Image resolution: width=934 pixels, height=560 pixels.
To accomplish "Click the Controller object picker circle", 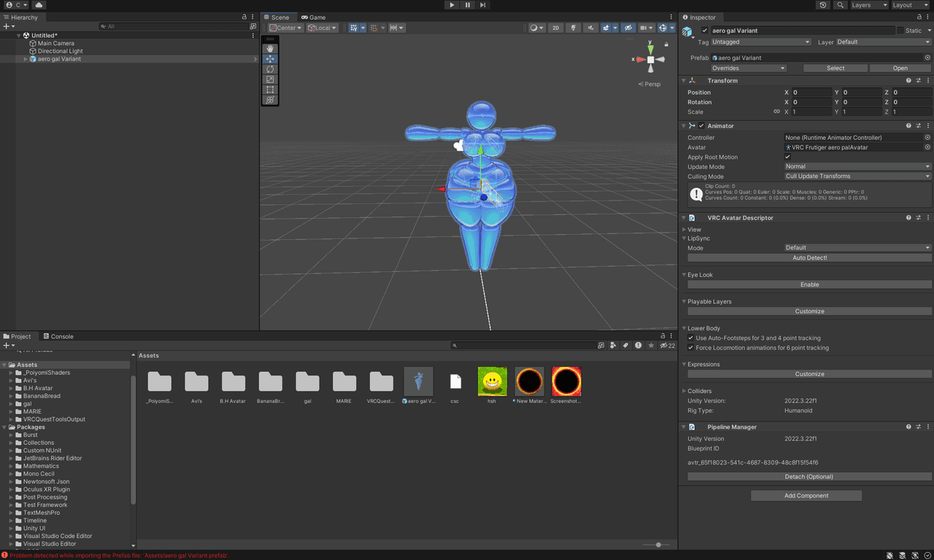I will (x=927, y=137).
